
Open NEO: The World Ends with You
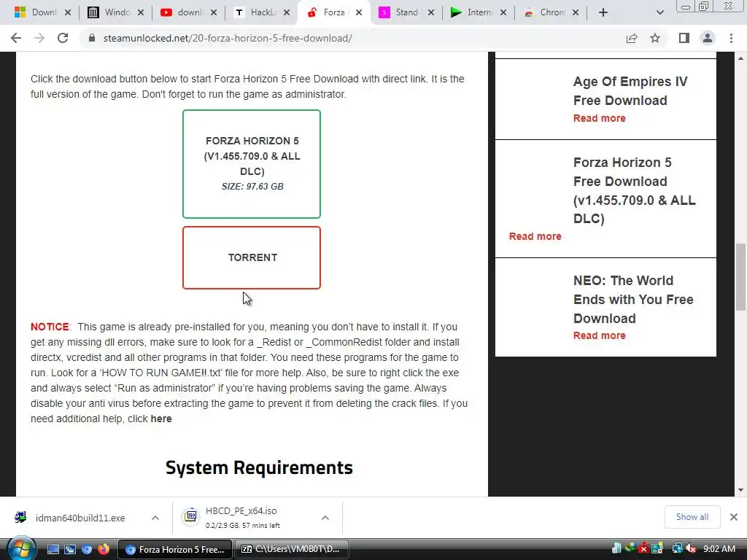633,299
